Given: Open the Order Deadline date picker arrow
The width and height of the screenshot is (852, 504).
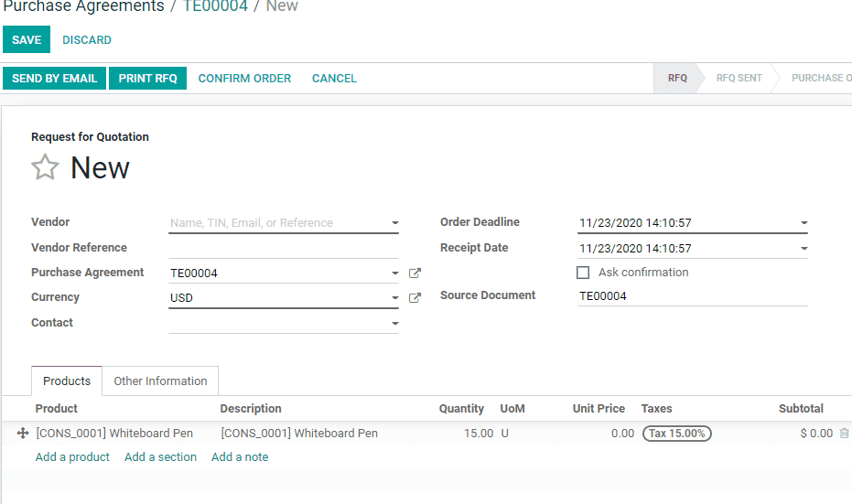Looking at the screenshot, I should (x=803, y=222).
